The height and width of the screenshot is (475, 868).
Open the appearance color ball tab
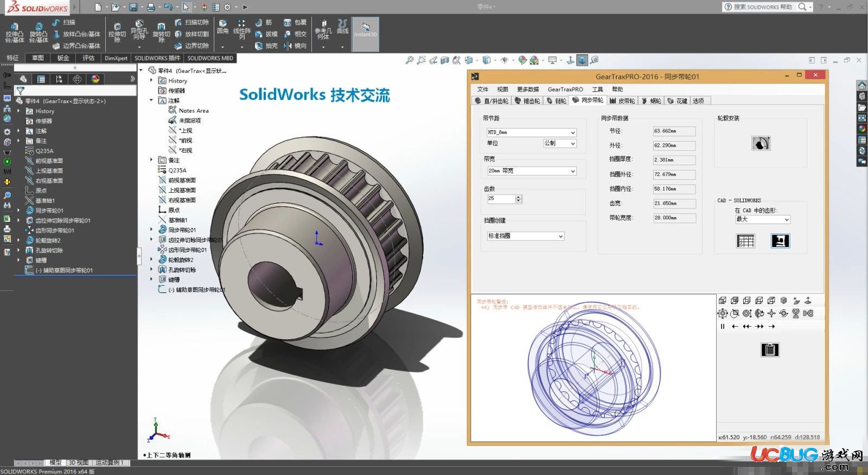pos(95,79)
